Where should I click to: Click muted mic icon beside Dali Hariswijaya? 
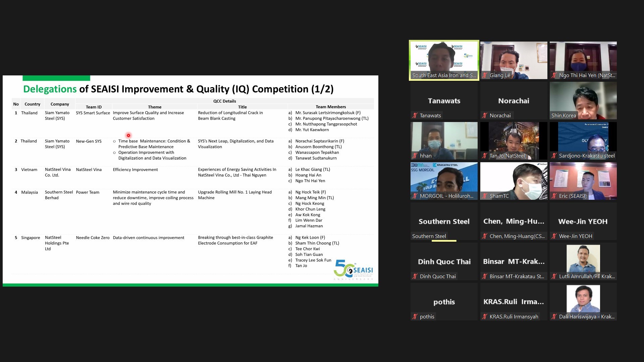click(554, 317)
